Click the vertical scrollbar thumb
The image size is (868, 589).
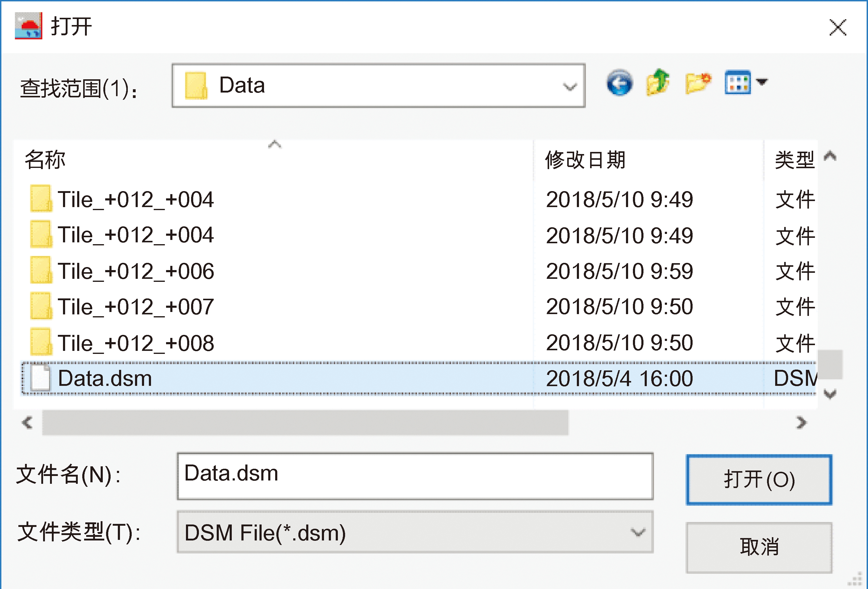pos(830,364)
